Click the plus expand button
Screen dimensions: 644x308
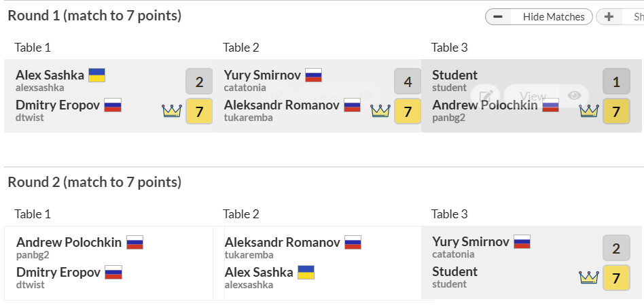pos(609,17)
